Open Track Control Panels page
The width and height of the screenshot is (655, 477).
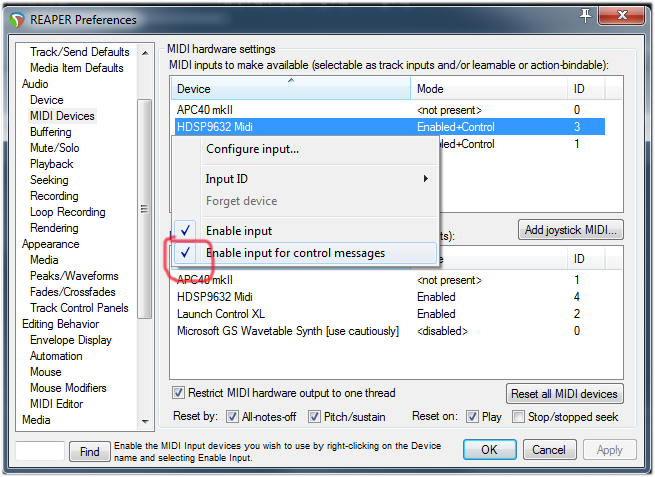pos(79,308)
